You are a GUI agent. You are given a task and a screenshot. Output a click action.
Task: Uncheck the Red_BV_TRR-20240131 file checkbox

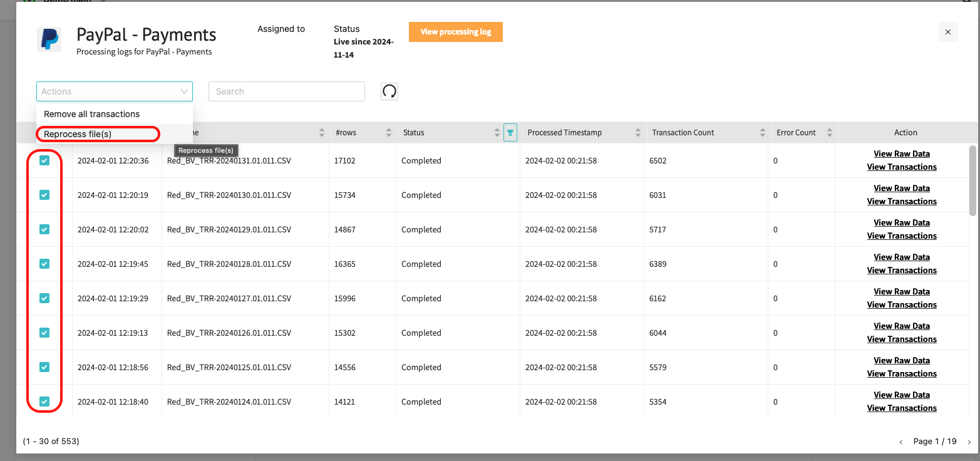click(44, 161)
